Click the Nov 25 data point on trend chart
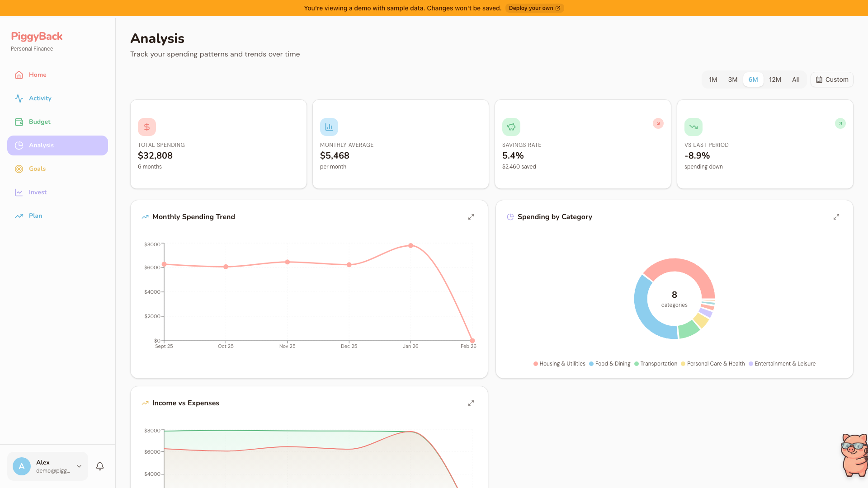The width and height of the screenshot is (868, 488). pyautogui.click(x=288, y=262)
